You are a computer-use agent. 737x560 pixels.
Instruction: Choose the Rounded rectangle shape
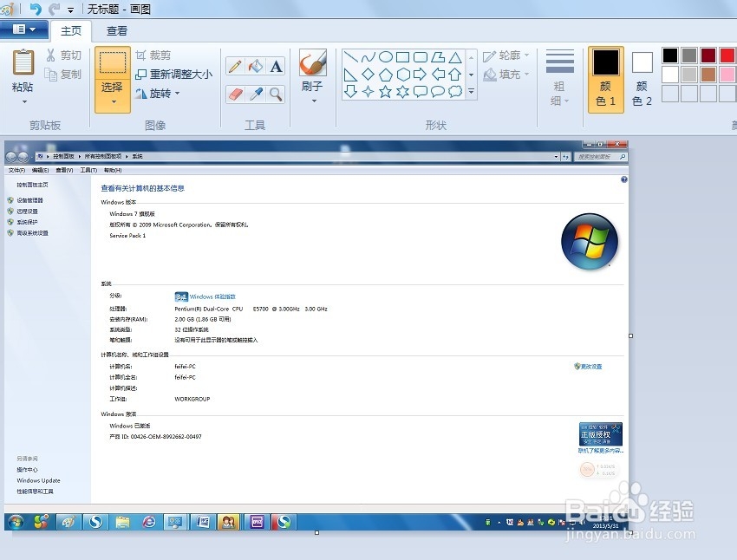(x=421, y=57)
